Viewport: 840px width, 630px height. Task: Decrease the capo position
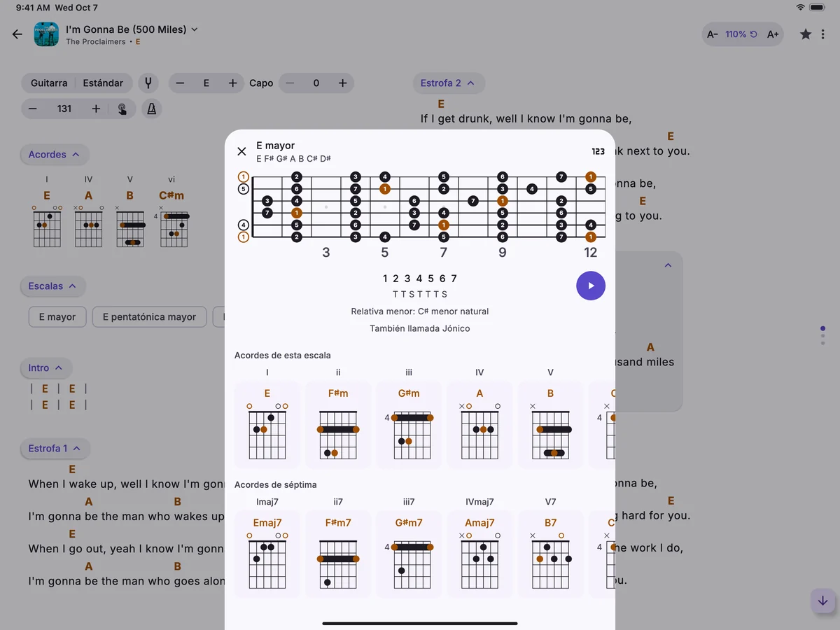click(290, 83)
